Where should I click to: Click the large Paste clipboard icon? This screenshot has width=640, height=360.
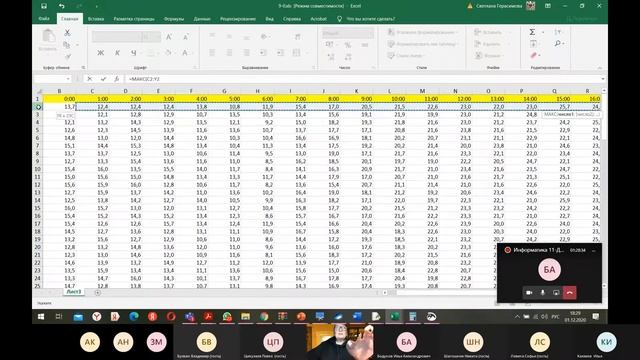48,37
